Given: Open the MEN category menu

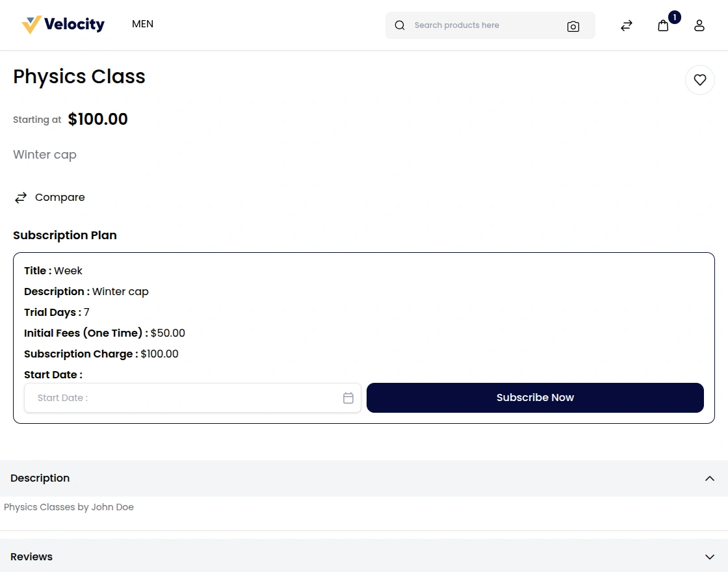Looking at the screenshot, I should pyautogui.click(x=142, y=24).
